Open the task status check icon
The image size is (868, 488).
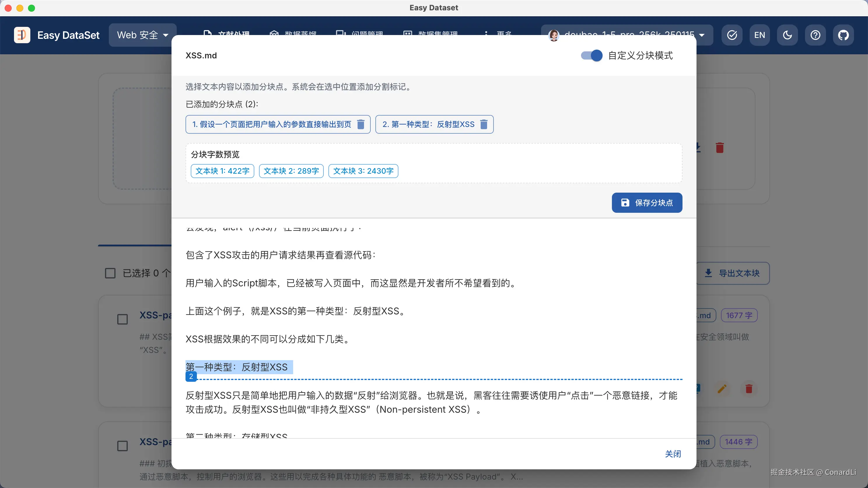(x=732, y=35)
